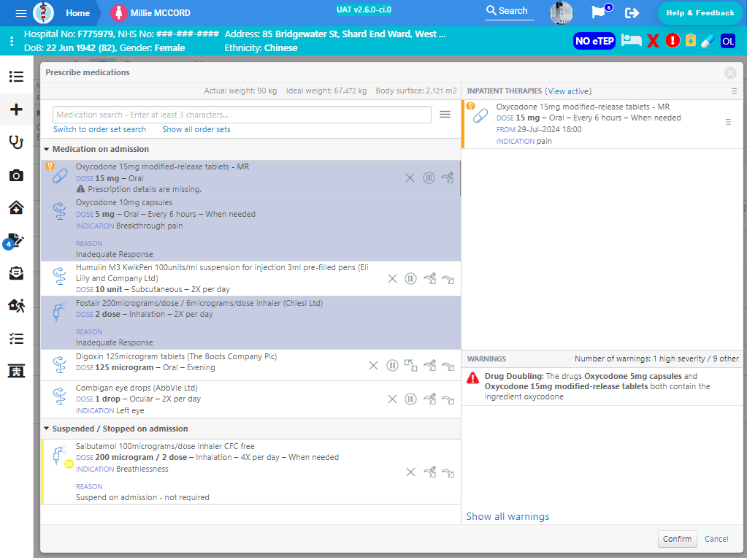Open the prescription notes icon with badge 4
Image resolution: width=747 pixels, height=560 pixels.
point(14,241)
